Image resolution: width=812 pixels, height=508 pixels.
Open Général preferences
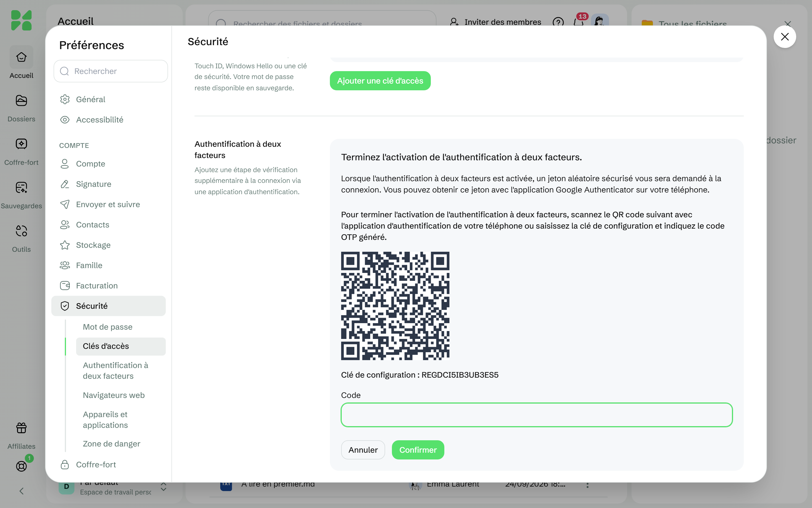(x=108, y=99)
